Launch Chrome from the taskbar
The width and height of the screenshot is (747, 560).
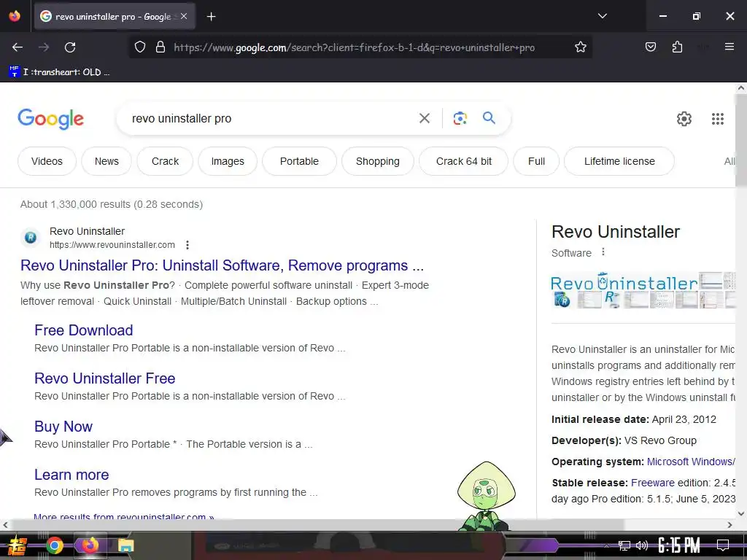[55, 545]
